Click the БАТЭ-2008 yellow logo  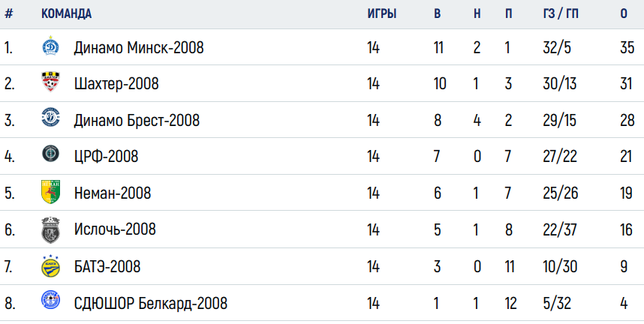50,265
